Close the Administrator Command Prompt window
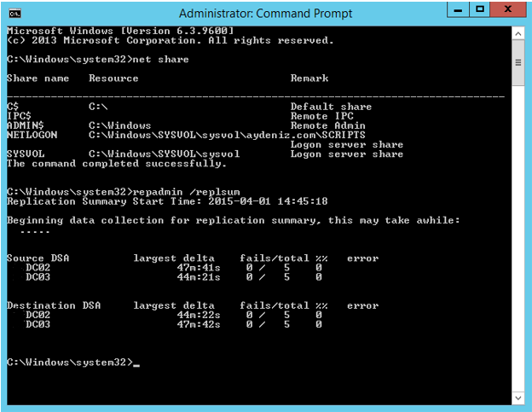This screenshot has width=532, height=412. [507, 9]
